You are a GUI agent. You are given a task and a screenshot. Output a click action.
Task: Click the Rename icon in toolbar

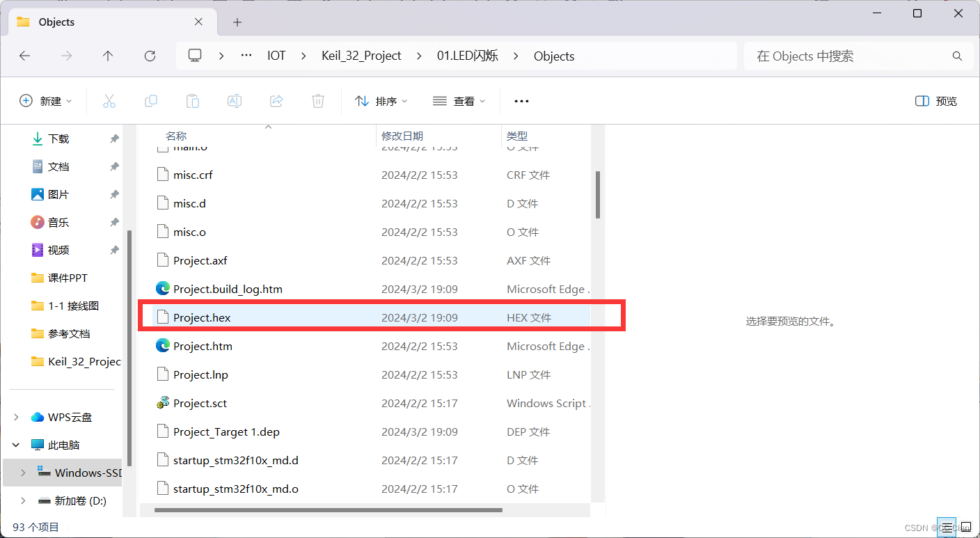235,101
